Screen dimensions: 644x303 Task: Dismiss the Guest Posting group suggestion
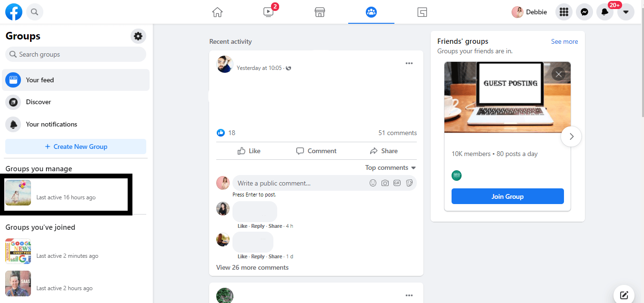[558, 74]
